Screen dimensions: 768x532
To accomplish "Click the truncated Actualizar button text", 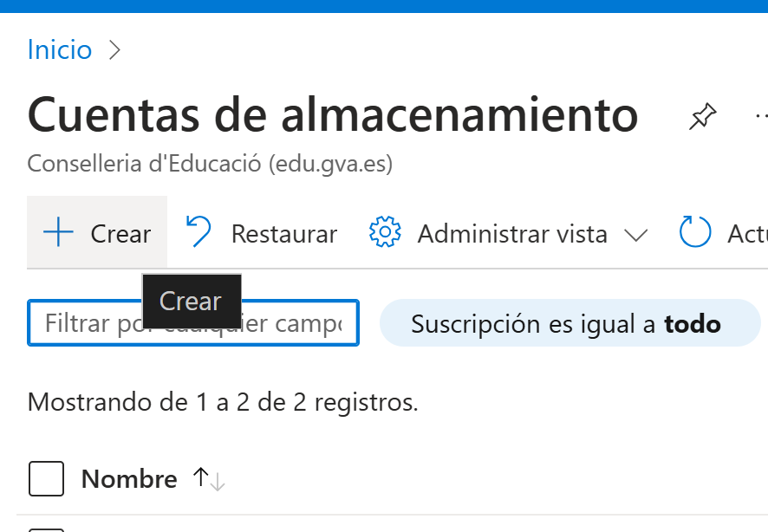I will click(747, 233).
